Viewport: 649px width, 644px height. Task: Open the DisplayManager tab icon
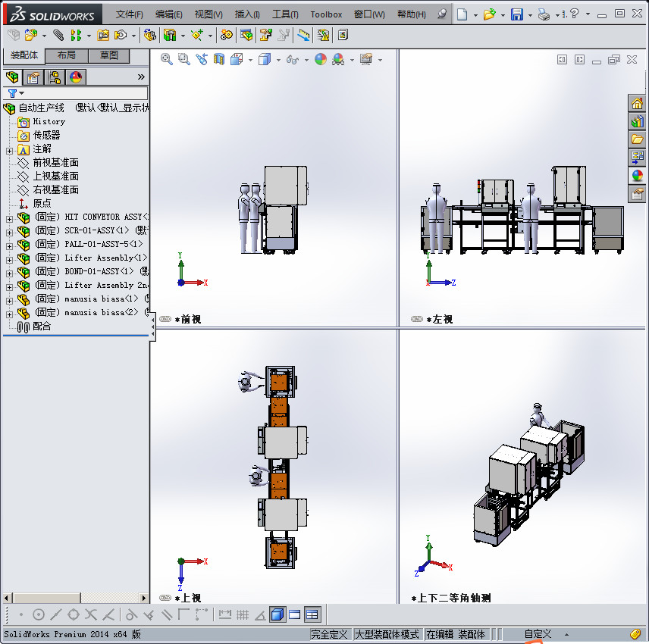click(76, 77)
